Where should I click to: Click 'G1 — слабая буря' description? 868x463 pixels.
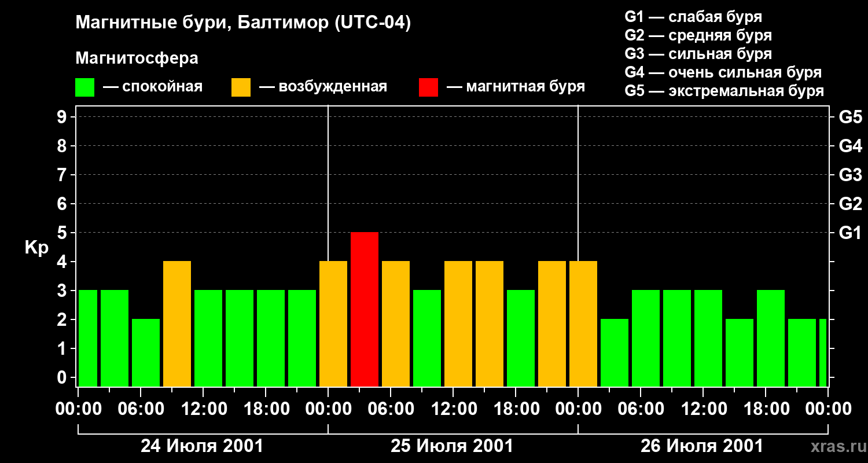coord(693,17)
